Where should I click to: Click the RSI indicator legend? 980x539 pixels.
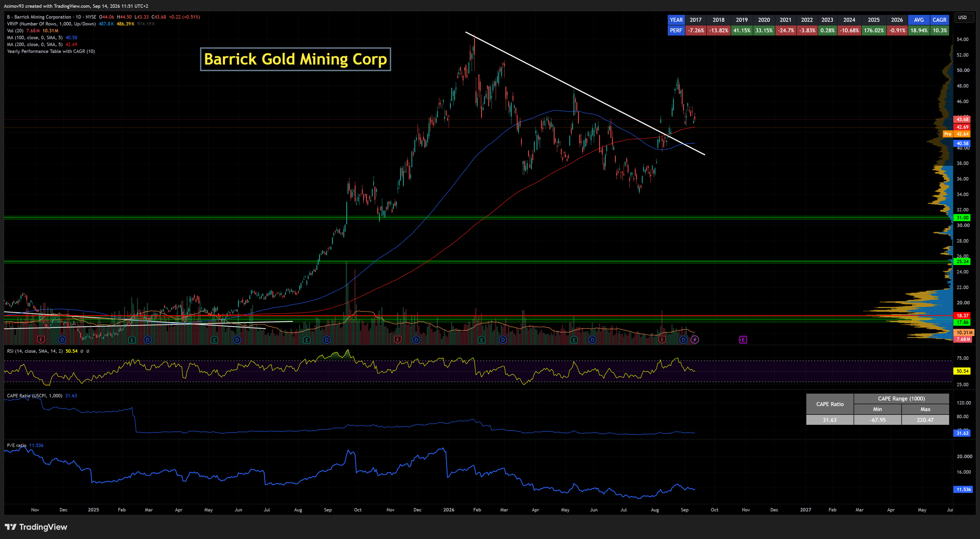pyautogui.click(x=35, y=351)
